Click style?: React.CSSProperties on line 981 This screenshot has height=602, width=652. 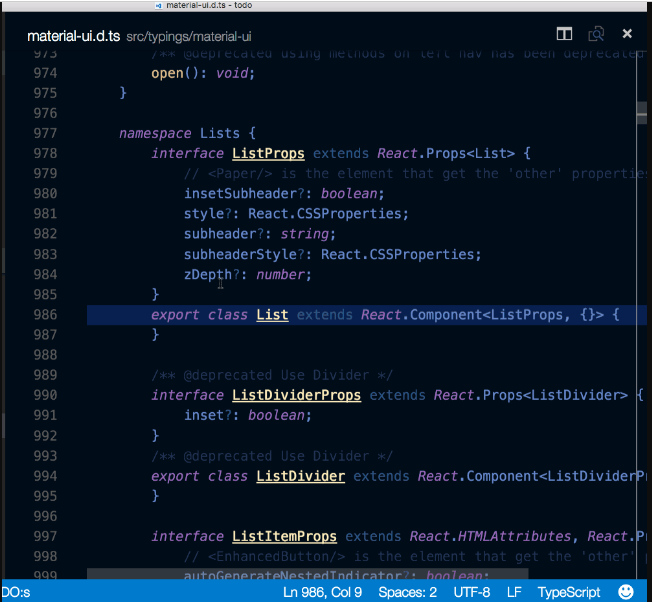(296, 214)
